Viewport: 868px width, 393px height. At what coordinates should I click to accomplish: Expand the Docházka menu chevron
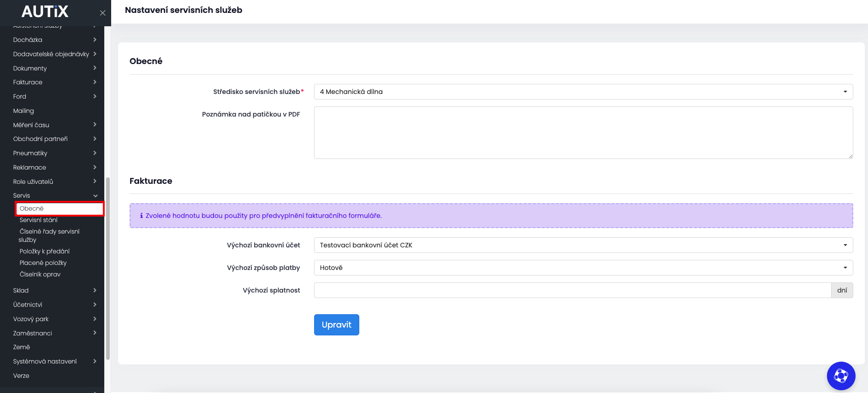(x=95, y=40)
